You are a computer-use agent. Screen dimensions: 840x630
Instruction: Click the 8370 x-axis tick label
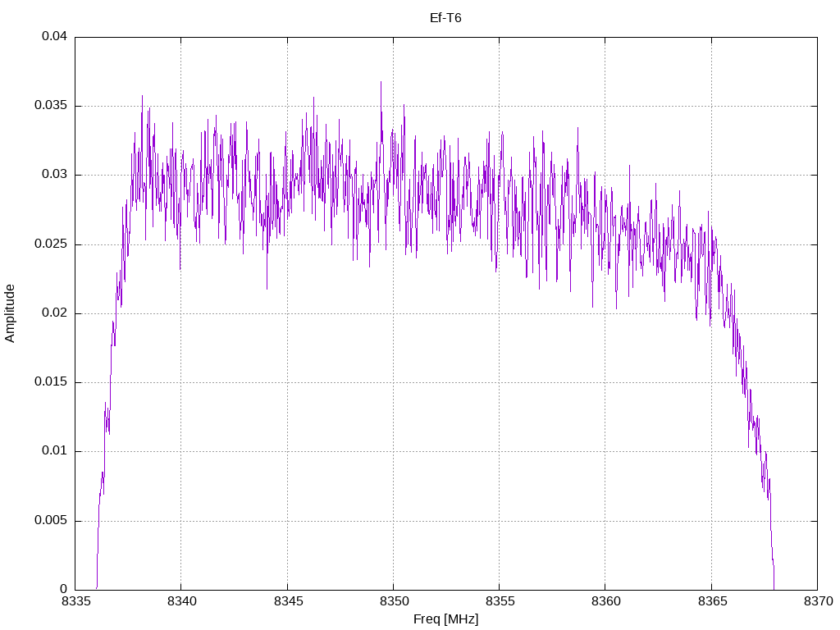(818, 601)
